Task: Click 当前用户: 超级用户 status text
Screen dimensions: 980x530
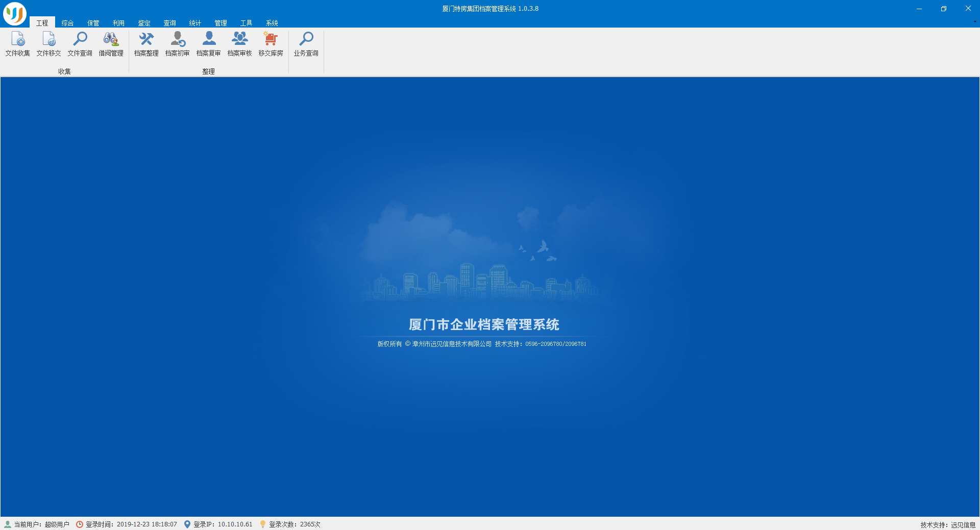Action: [x=42, y=524]
